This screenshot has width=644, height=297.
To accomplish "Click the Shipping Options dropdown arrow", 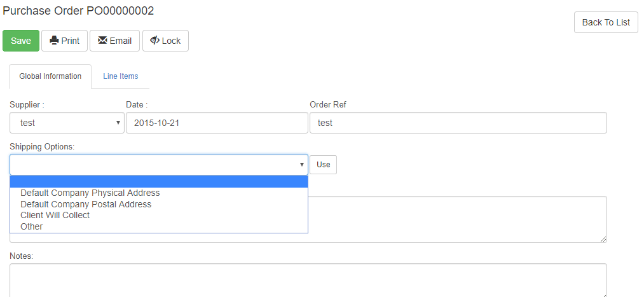I will tap(301, 165).
